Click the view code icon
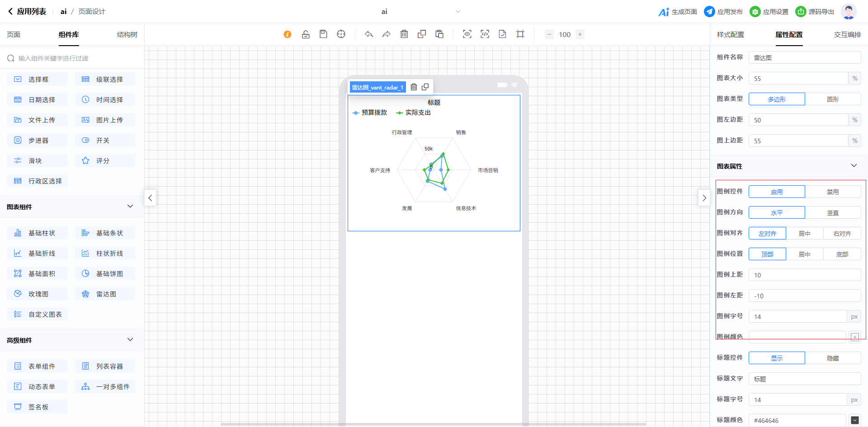Image resolution: width=868 pixels, height=427 pixels. click(x=485, y=34)
